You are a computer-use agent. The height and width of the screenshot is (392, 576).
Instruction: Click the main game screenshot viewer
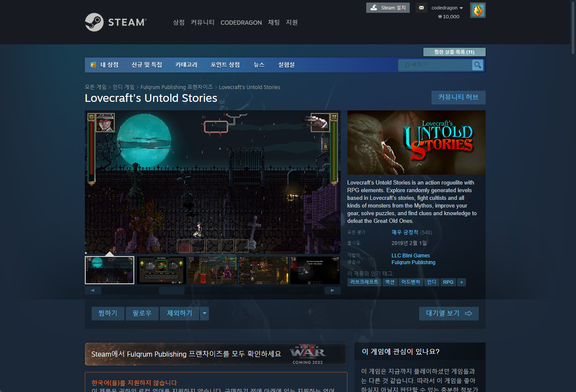coord(213,182)
